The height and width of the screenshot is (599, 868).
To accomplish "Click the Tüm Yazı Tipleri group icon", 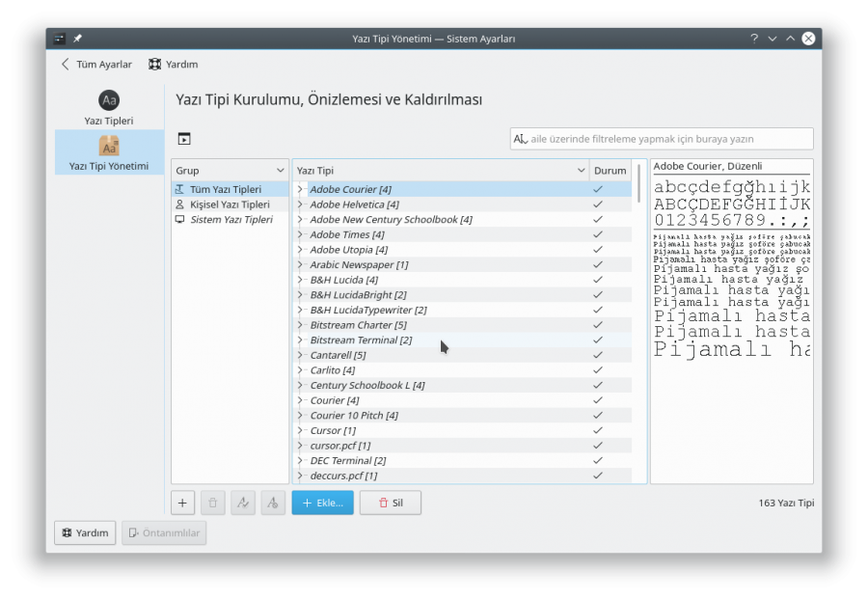I will [180, 189].
